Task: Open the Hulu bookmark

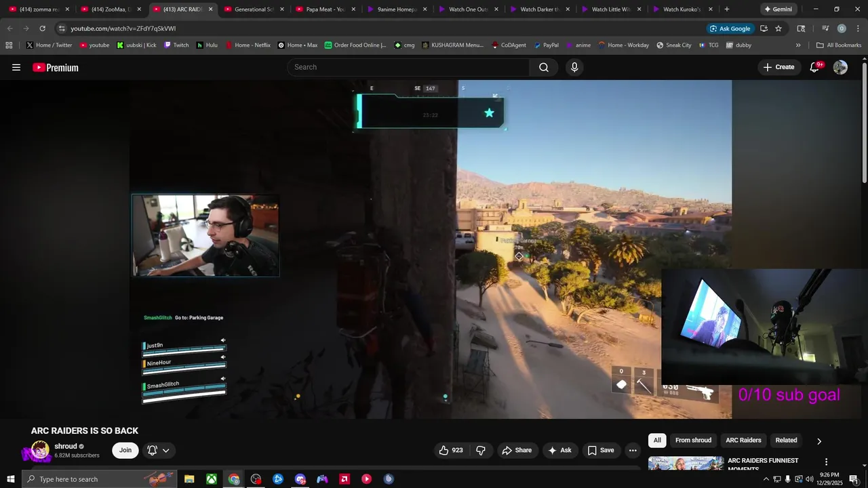Action: 208,45
